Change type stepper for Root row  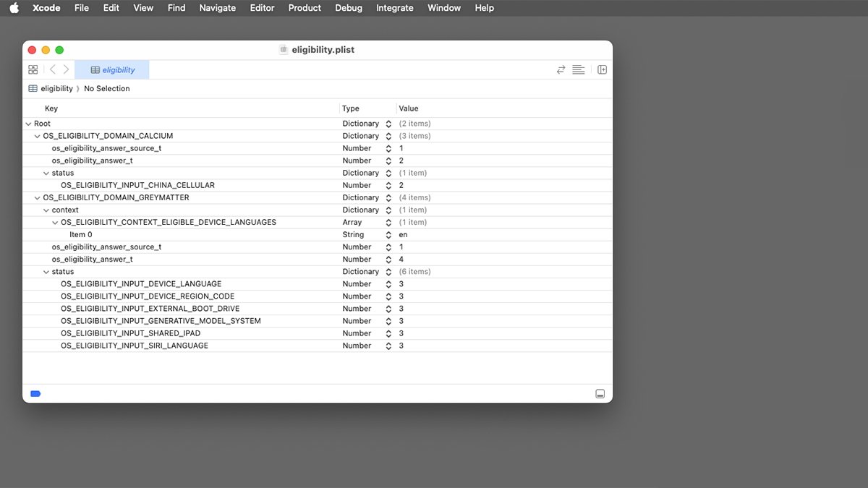pyautogui.click(x=388, y=124)
